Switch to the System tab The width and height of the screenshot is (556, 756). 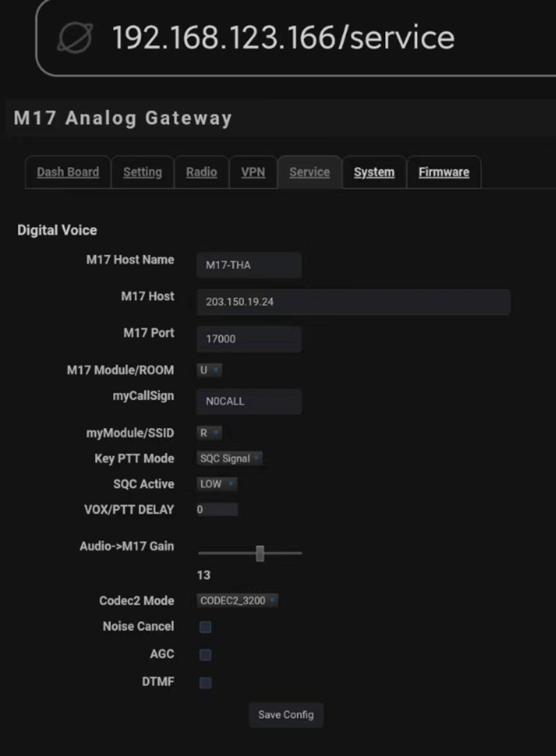(374, 172)
